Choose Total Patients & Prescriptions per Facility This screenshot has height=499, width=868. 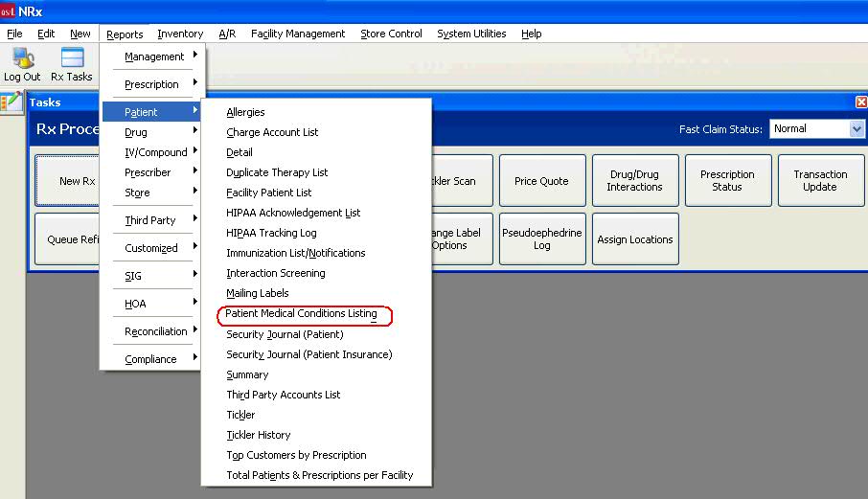(x=316, y=475)
